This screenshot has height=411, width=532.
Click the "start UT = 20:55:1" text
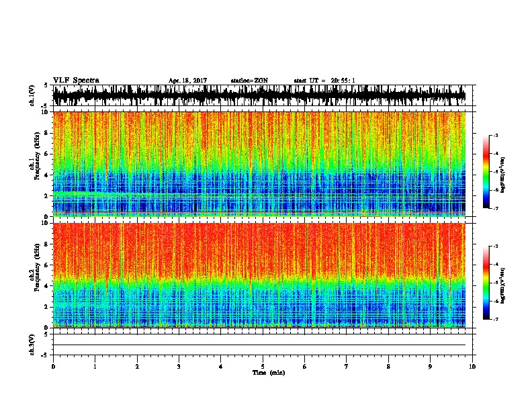point(324,81)
